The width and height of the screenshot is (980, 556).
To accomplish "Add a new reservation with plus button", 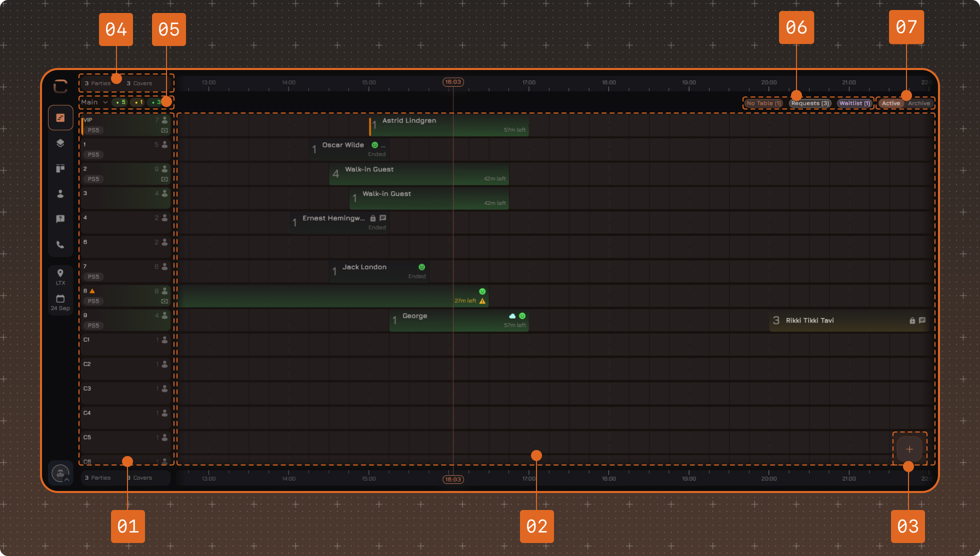I will coord(909,449).
